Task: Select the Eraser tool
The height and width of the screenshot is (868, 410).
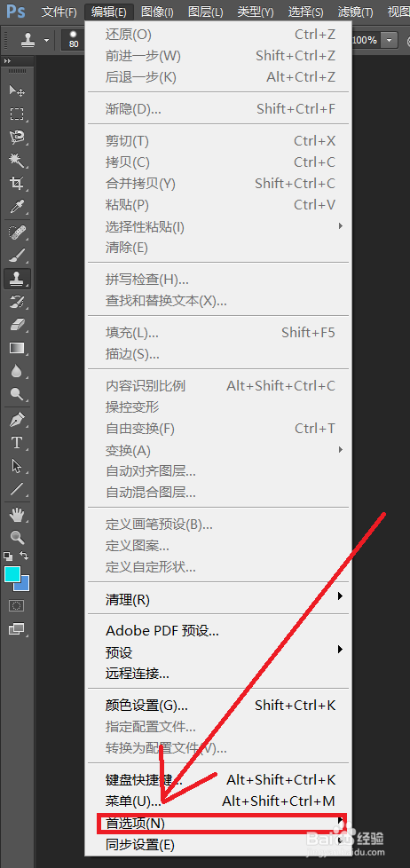Action: click(17, 325)
